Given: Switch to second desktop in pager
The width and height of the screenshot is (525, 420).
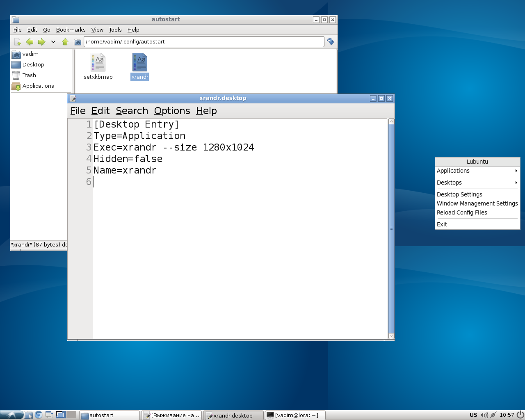Looking at the screenshot, I should [71, 415].
